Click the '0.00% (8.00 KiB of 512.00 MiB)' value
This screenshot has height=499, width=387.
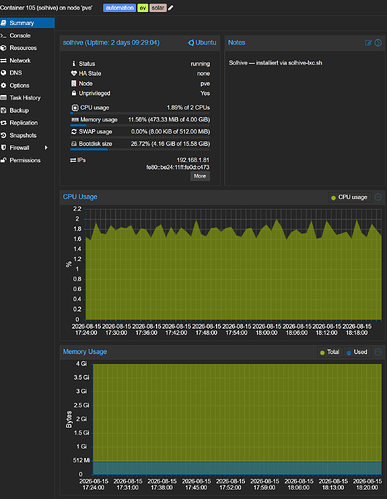tap(171, 132)
